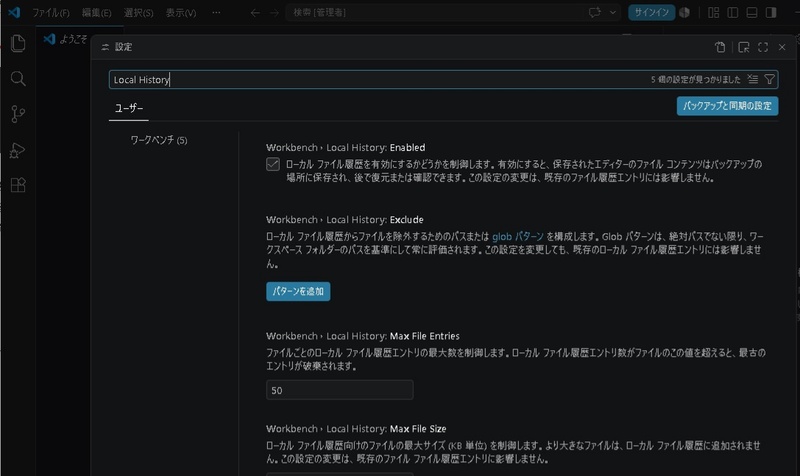This screenshot has width=800, height=476.
Task: Open the ファイル(F) menu
Action: 51,13
